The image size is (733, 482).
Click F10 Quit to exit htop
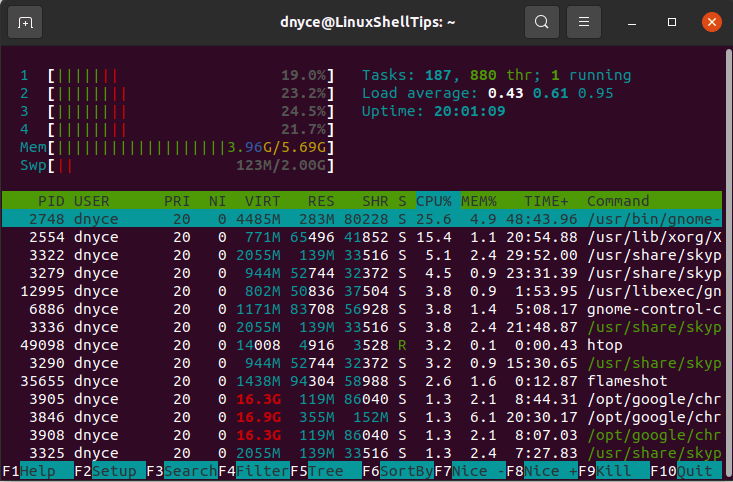coord(686,471)
